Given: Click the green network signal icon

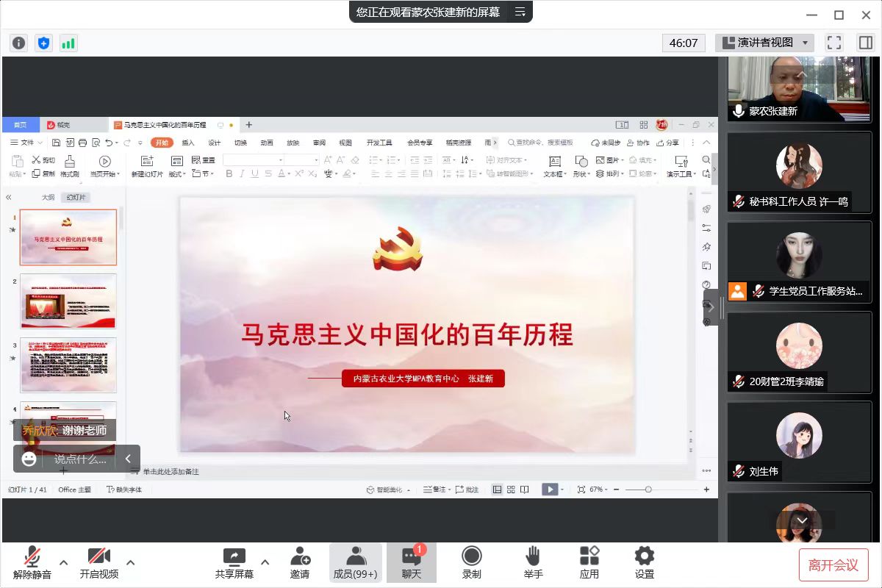Looking at the screenshot, I should 68,43.
